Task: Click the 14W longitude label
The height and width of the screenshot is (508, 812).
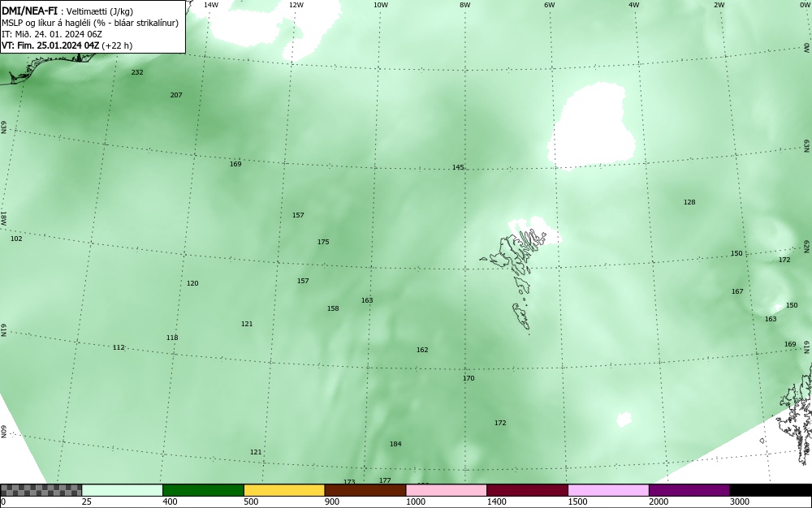Action: pyautogui.click(x=211, y=5)
